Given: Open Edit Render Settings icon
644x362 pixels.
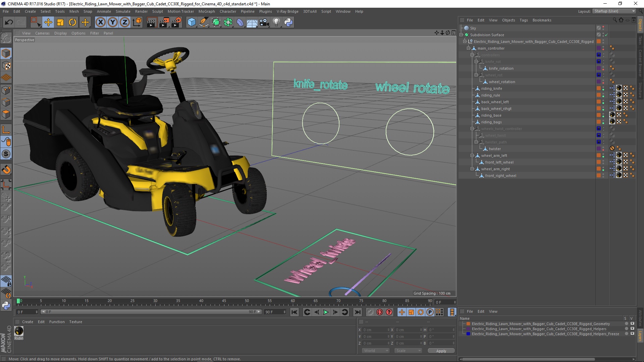Looking at the screenshot, I should [176, 22].
